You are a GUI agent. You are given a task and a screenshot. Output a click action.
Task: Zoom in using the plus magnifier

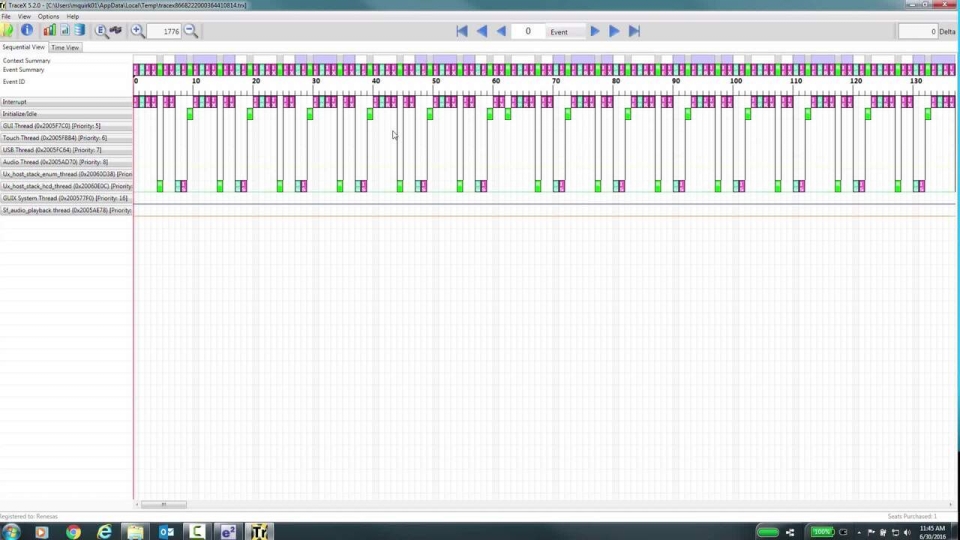pyautogui.click(x=138, y=31)
